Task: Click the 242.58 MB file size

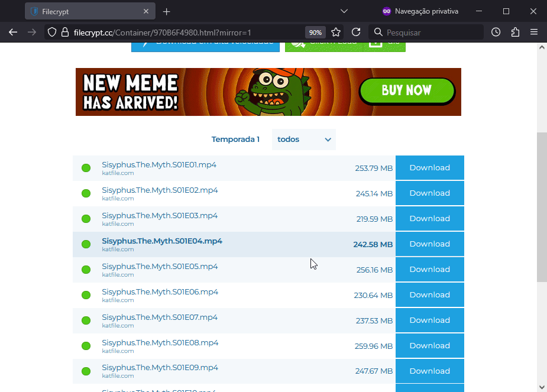Action: 373,244
